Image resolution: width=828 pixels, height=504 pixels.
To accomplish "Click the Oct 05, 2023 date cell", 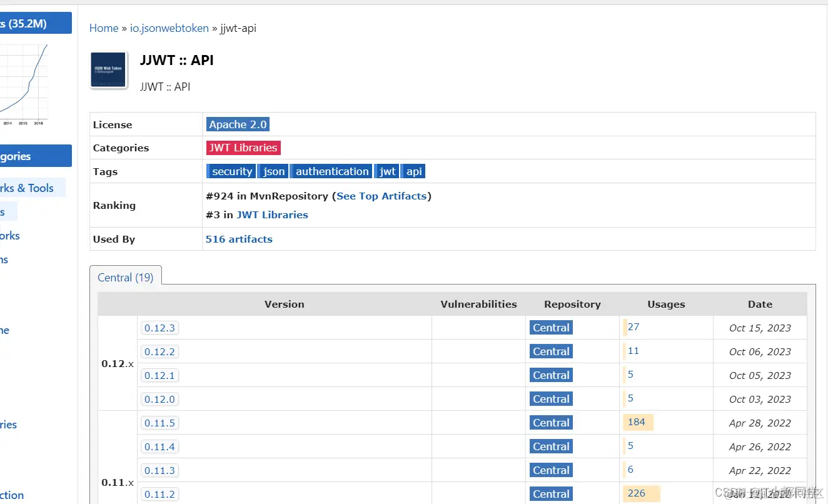I will (x=760, y=375).
